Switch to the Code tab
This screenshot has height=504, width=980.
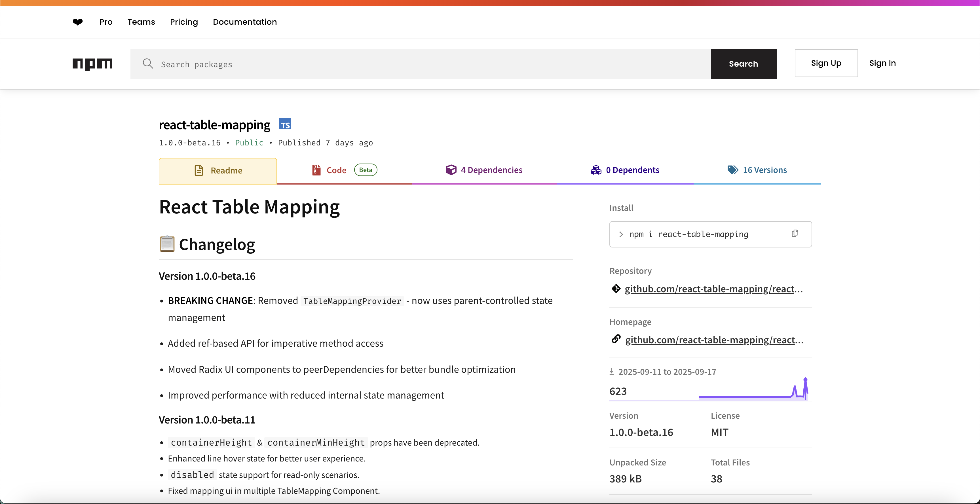336,170
